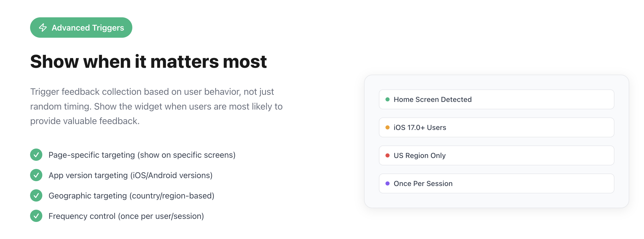The image size is (644, 239).
Task: Click the green dot next to Home Screen Detected
Action: coord(388,99)
